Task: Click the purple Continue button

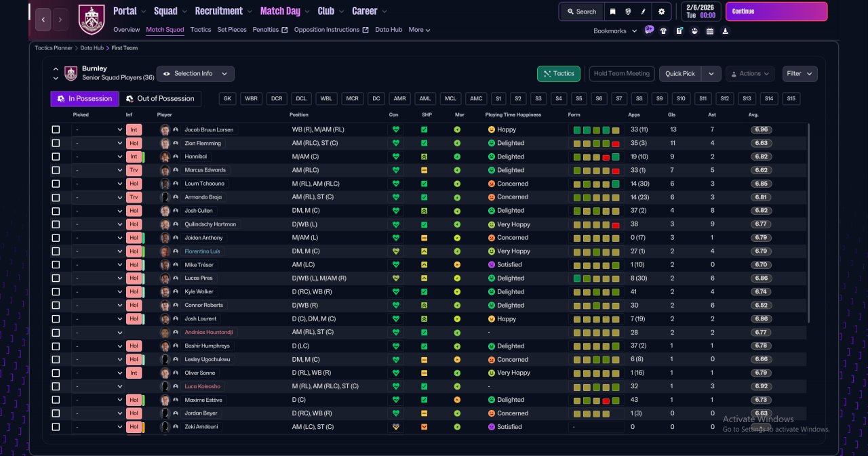Action: tap(776, 12)
